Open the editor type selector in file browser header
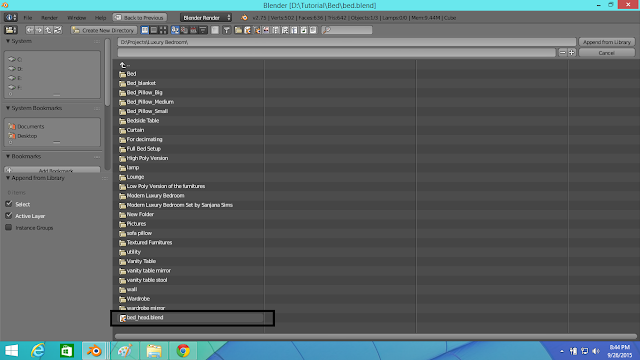Screen dimensions: 640x360 11,30
